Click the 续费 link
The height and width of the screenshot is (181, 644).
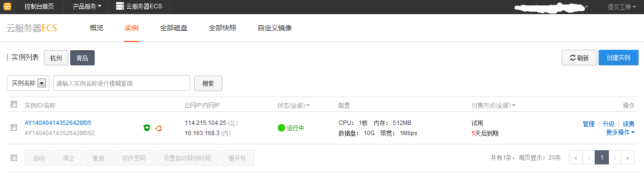point(628,124)
